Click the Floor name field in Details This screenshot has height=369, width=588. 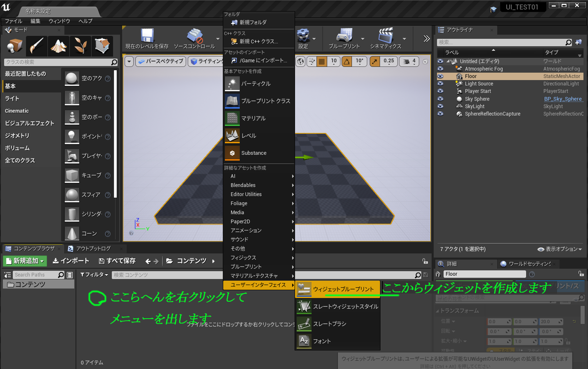point(485,274)
